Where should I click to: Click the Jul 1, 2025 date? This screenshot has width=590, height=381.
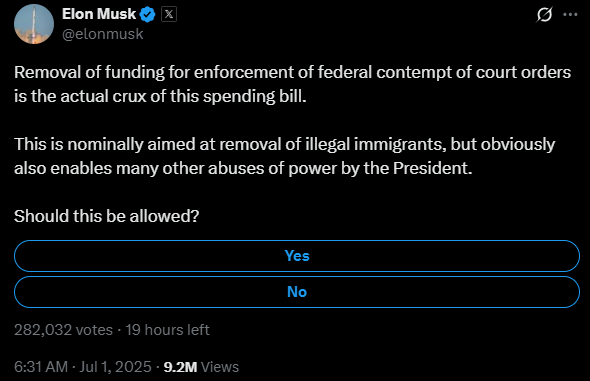tap(115, 367)
